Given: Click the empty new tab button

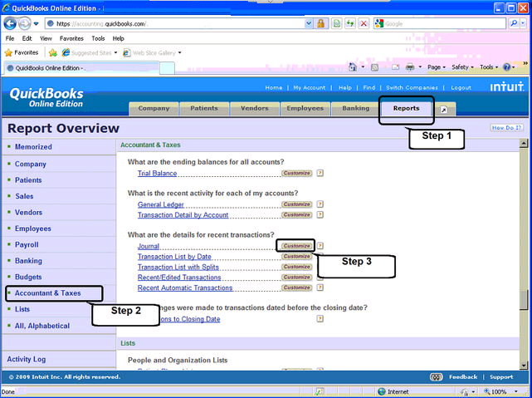Looking at the screenshot, I should pyautogui.click(x=167, y=68).
